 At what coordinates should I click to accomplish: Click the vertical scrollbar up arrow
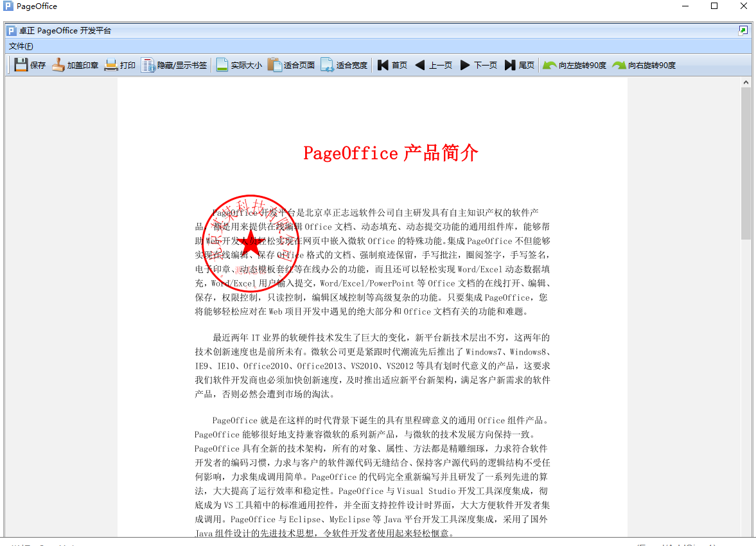(x=746, y=82)
